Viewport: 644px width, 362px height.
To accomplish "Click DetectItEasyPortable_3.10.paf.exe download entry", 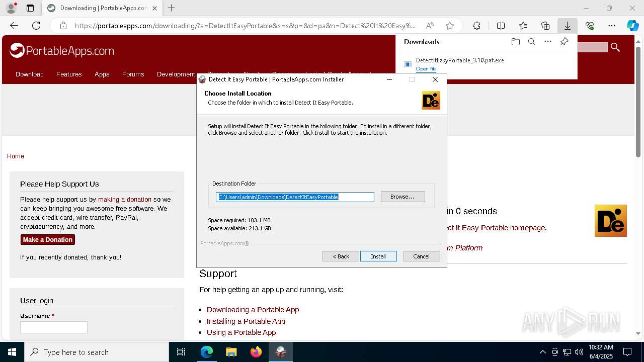I will click(460, 60).
